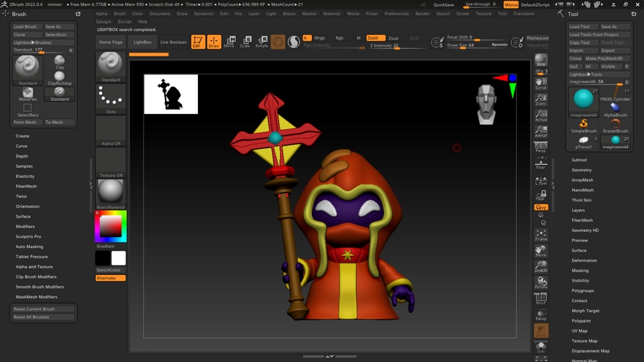Viewport: 644px width, 362px height.
Task: Open the Stroke menu
Action: 462,13
